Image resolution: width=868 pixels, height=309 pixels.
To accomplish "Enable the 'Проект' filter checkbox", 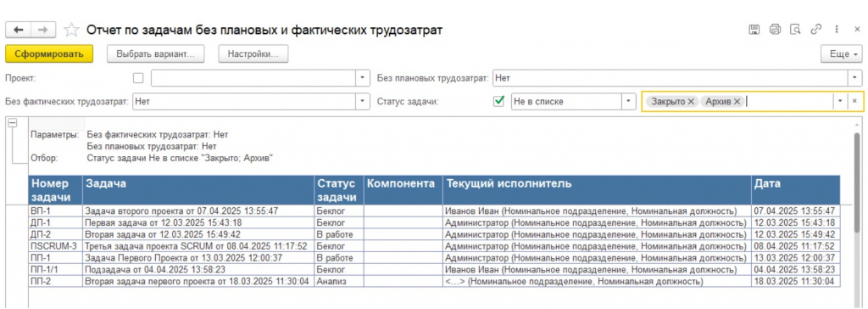I will (x=138, y=78).
